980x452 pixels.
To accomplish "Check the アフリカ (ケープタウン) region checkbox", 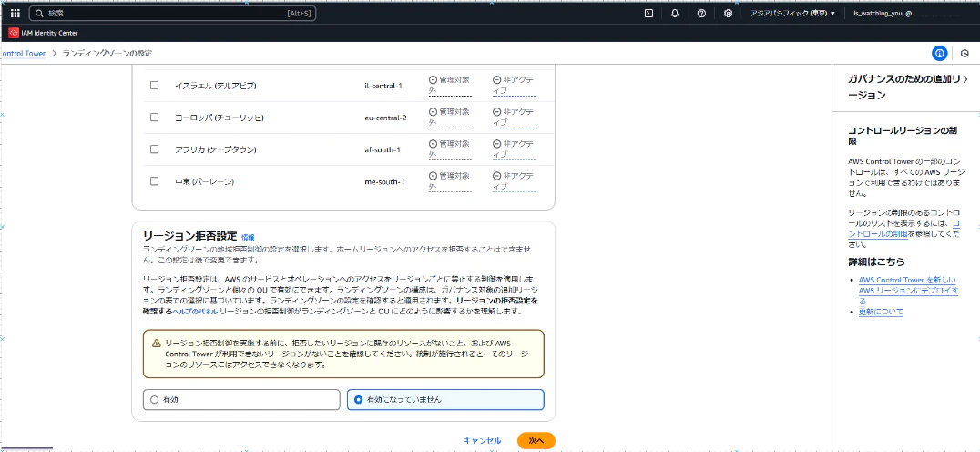I will pyautogui.click(x=154, y=149).
